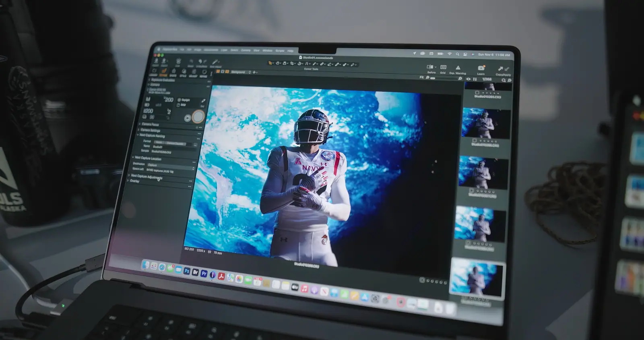644x340 pixels.
Task: Open Spotlight search in the menu bar
Action: (x=457, y=54)
